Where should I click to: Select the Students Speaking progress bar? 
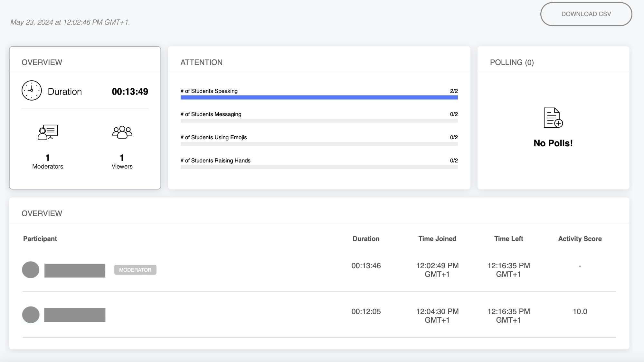[x=319, y=97]
